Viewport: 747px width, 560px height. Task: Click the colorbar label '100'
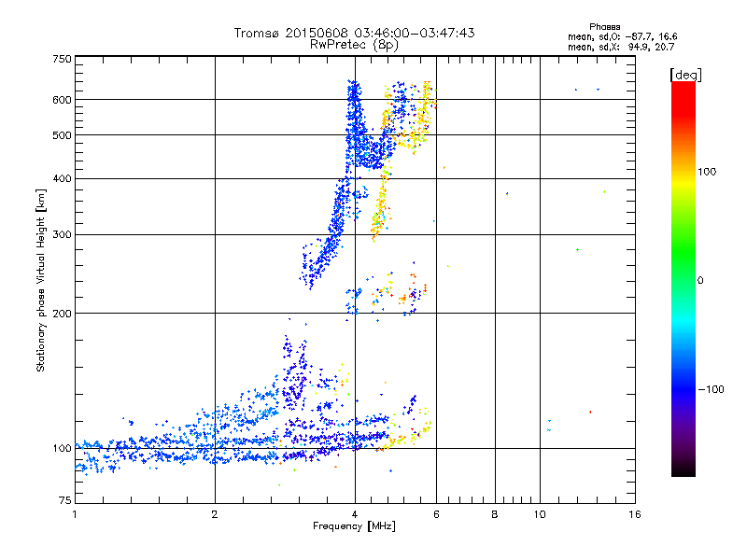click(707, 172)
